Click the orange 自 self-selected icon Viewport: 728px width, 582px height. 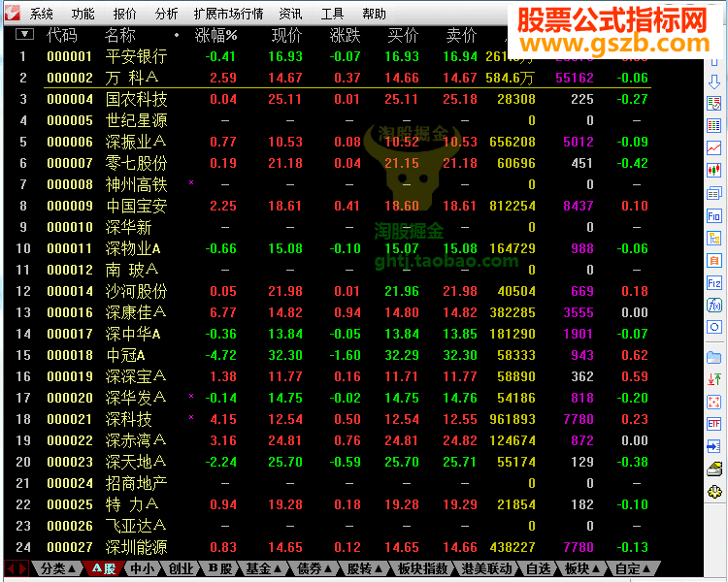point(714,260)
